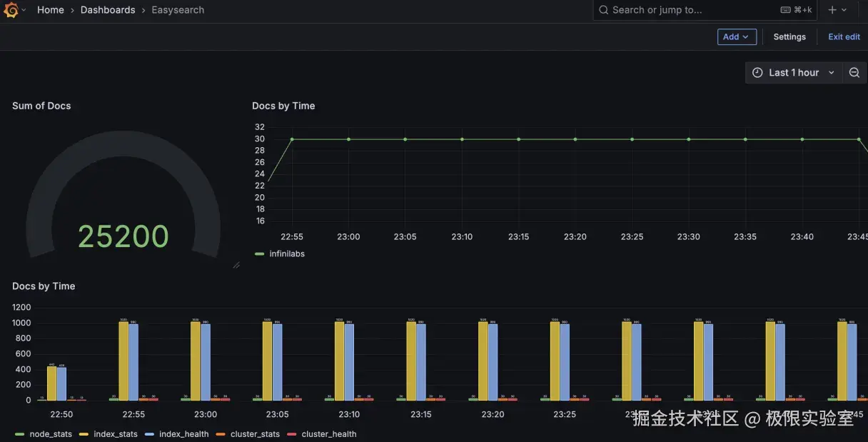This screenshot has height=442, width=868.
Task: Click the gauge panel resize handle
Action: [236, 265]
